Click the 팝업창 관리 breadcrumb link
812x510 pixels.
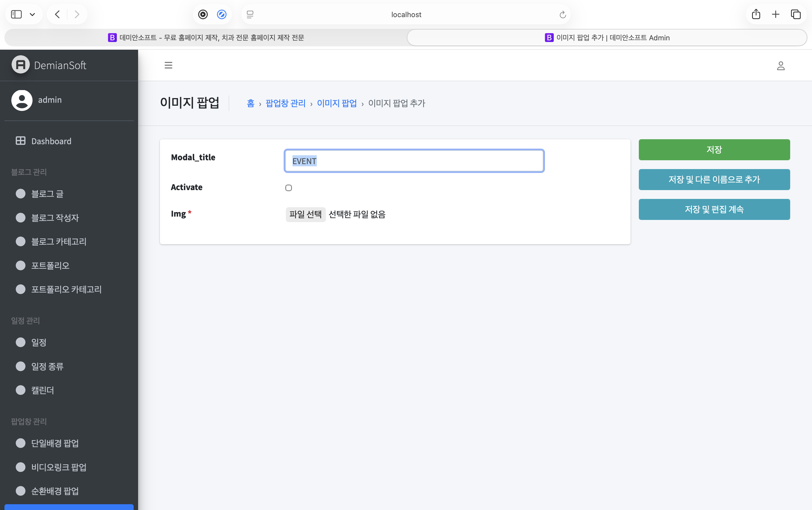point(285,103)
